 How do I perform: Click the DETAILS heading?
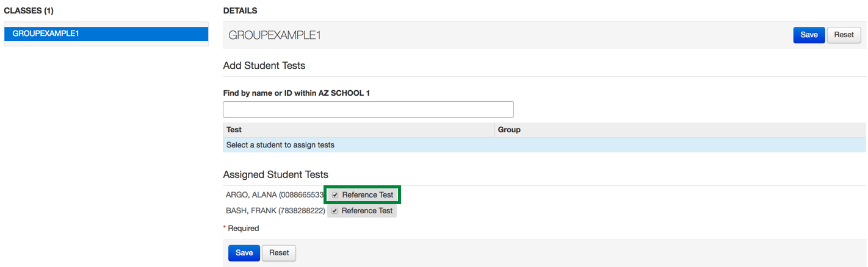pyautogui.click(x=240, y=11)
